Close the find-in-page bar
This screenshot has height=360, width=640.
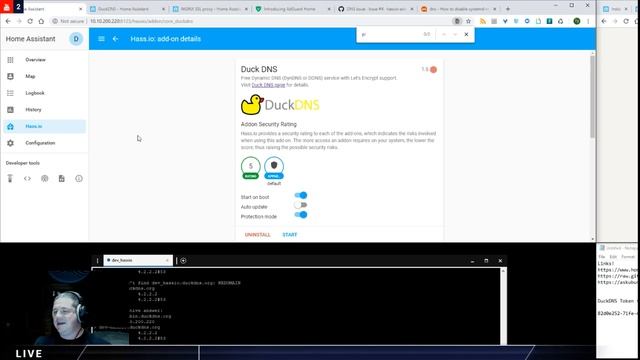coord(466,35)
